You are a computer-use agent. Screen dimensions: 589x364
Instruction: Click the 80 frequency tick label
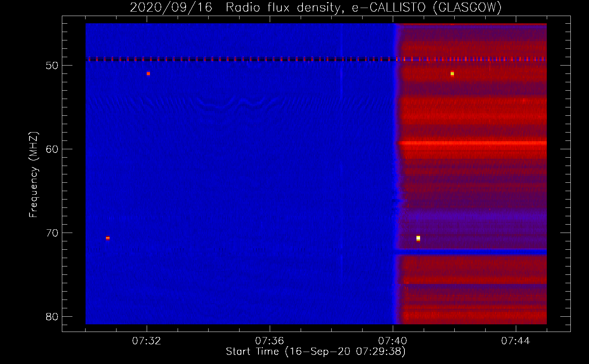tap(52, 317)
